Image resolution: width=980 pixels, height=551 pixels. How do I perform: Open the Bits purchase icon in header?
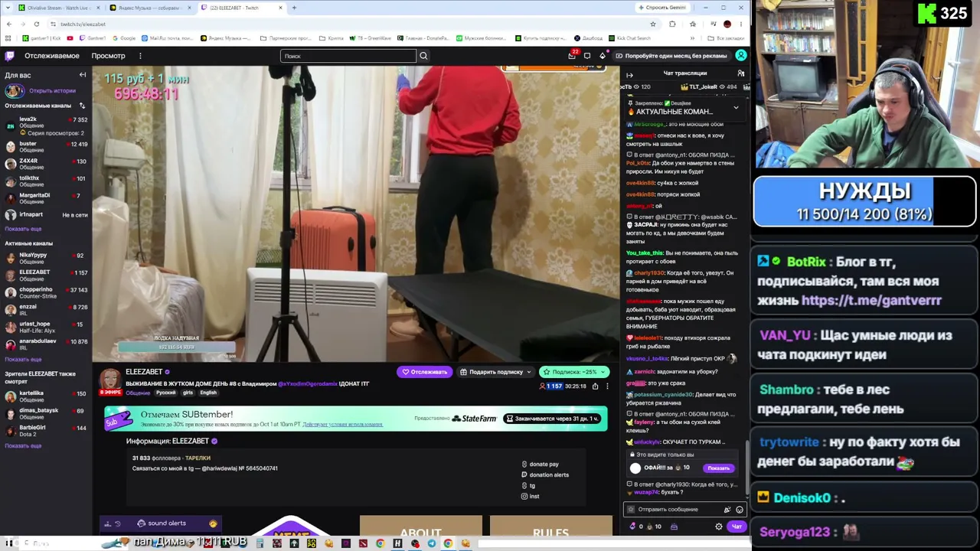point(603,56)
